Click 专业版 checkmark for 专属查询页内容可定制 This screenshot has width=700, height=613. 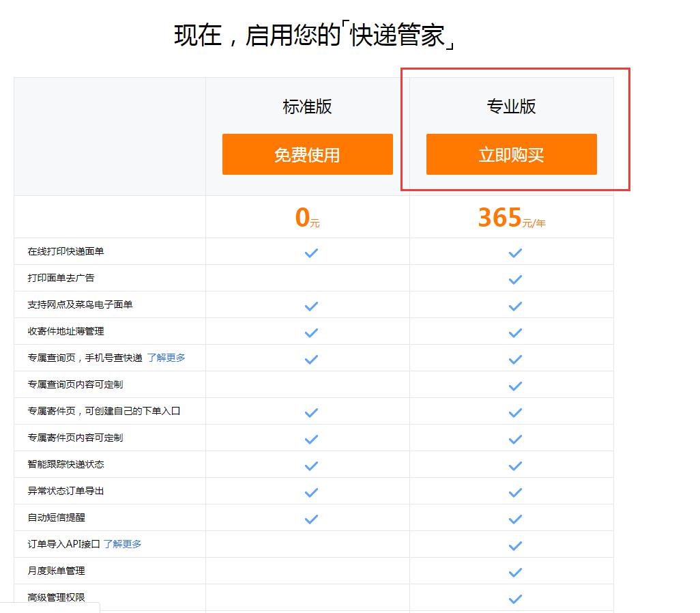(x=515, y=386)
